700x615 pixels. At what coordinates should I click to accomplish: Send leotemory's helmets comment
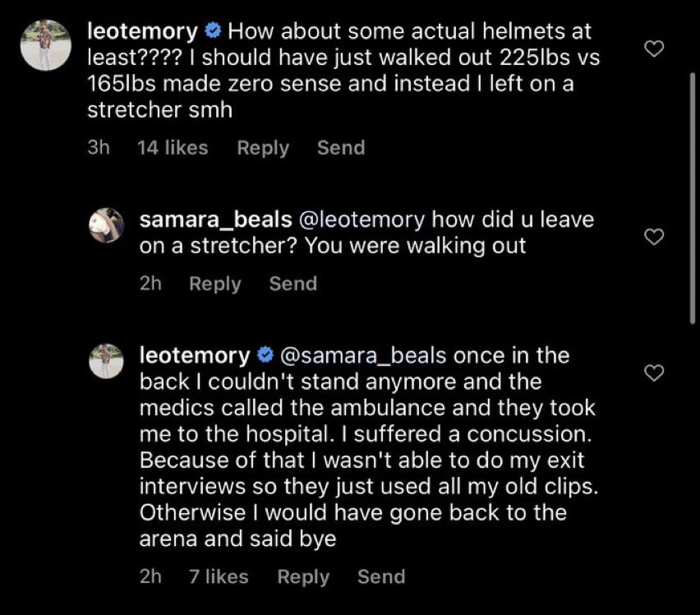pyautogui.click(x=341, y=148)
